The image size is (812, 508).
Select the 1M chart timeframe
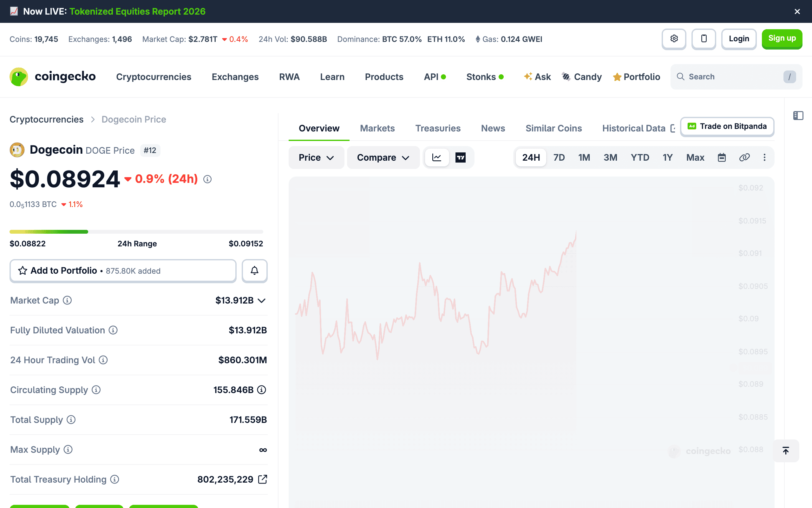pyautogui.click(x=584, y=157)
